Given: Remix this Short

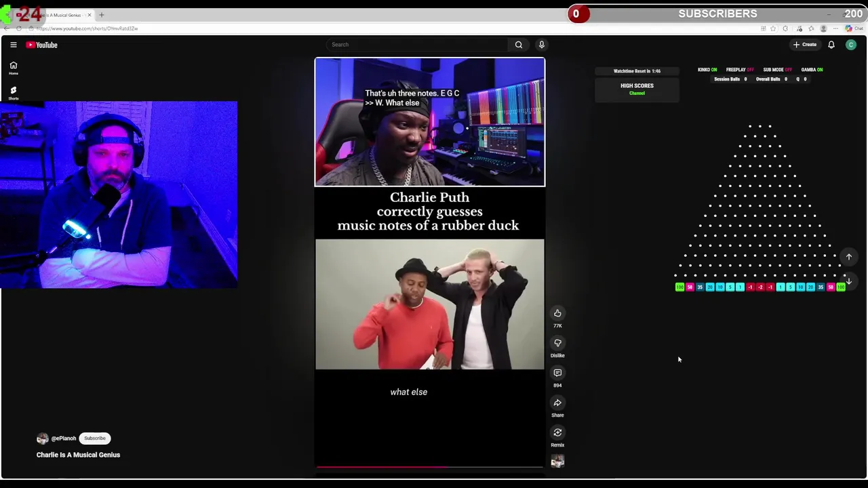Looking at the screenshot, I should (x=557, y=432).
